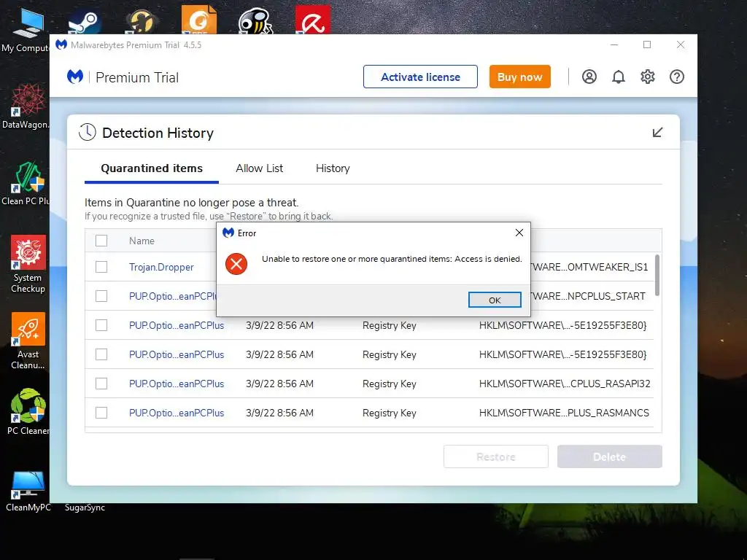Viewport: 747px width, 560px height.
Task: Click the Activate license button
Action: (420, 77)
